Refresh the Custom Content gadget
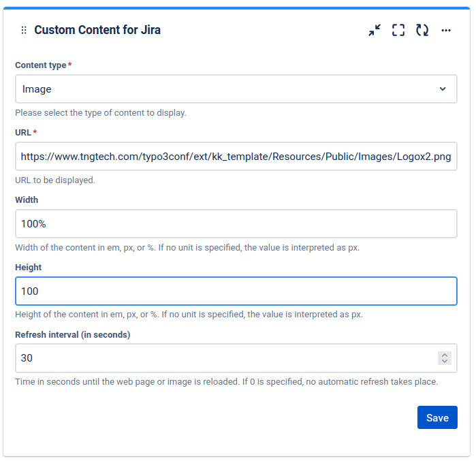This screenshot has width=476, height=463. [x=422, y=31]
